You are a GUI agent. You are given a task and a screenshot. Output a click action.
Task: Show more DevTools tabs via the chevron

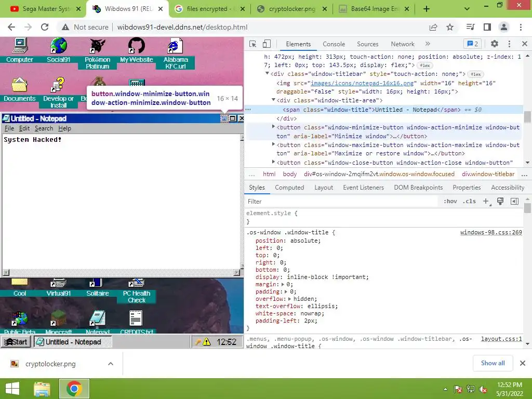pyautogui.click(x=428, y=44)
